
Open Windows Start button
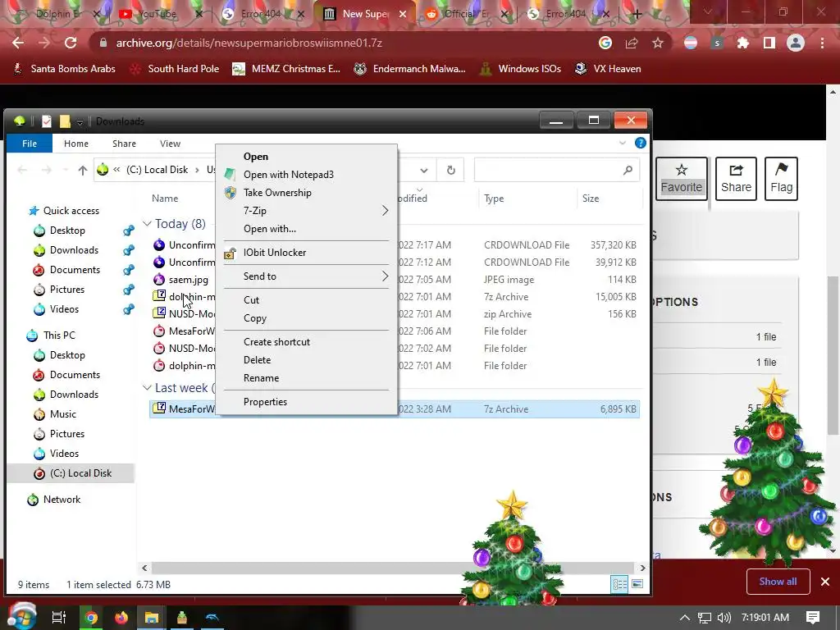tap(21, 617)
